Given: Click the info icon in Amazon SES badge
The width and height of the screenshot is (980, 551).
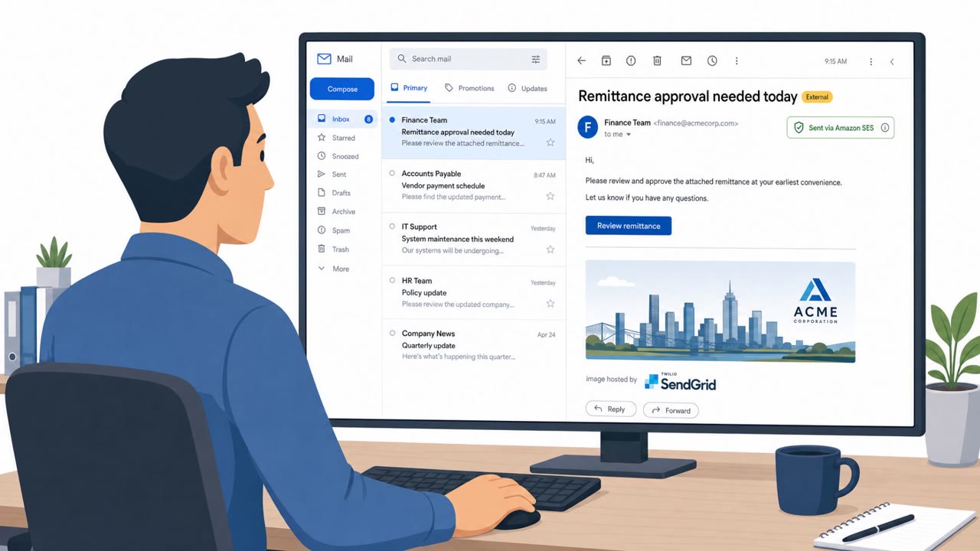Looking at the screenshot, I should (x=885, y=128).
